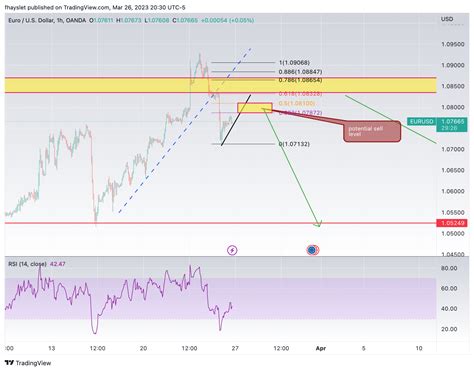
Task: Click the Fib level 1(1.09068) label
Action: point(294,63)
